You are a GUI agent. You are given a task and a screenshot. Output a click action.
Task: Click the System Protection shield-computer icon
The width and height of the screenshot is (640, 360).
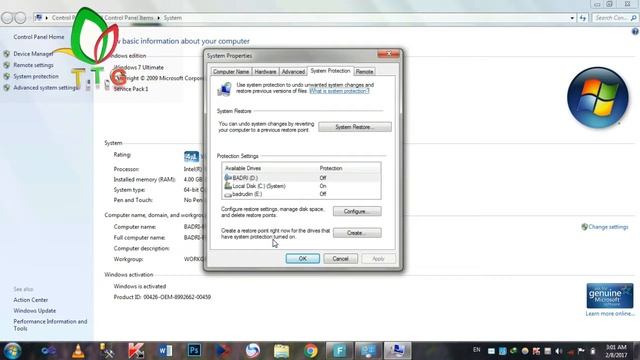(224, 89)
